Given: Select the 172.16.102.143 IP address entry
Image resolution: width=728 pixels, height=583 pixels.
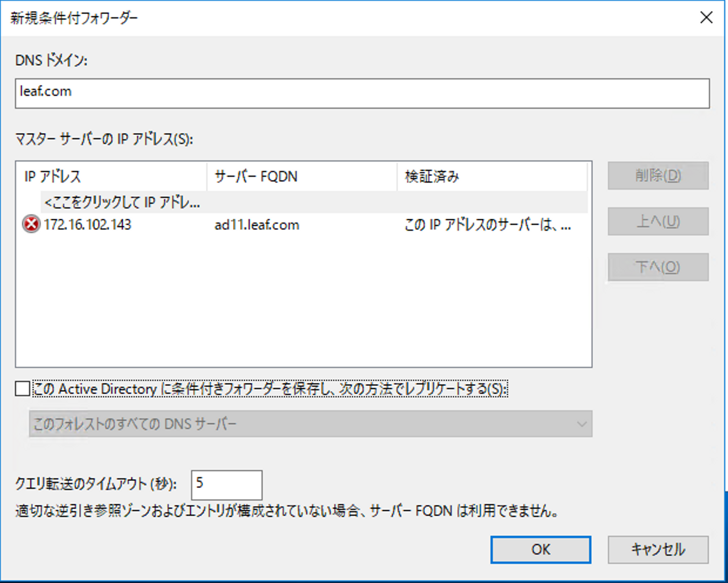Looking at the screenshot, I should [87, 224].
